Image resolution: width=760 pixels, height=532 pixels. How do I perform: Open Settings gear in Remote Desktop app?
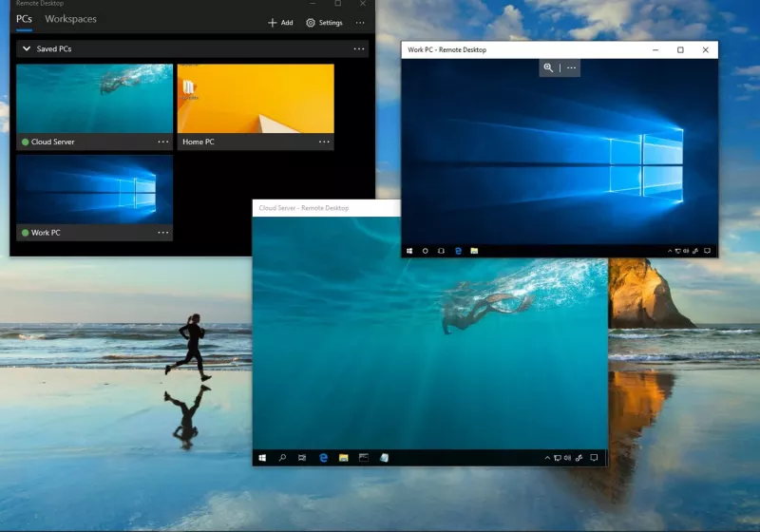point(311,23)
